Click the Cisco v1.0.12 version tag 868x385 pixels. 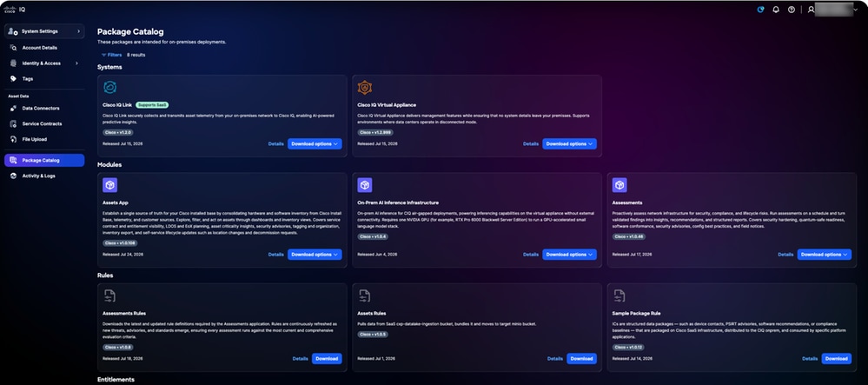click(x=628, y=348)
